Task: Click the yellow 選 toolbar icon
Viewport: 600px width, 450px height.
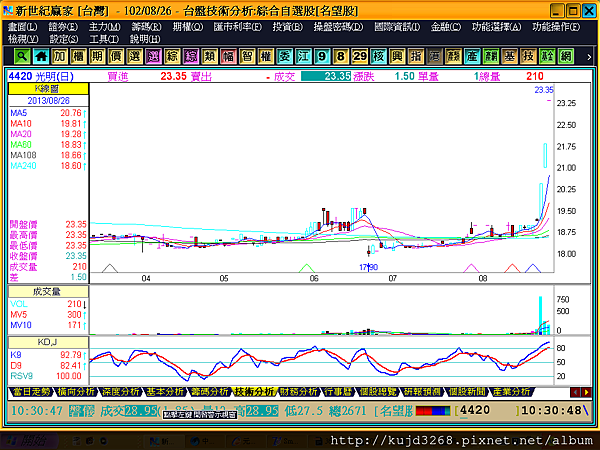Action: 135,57
